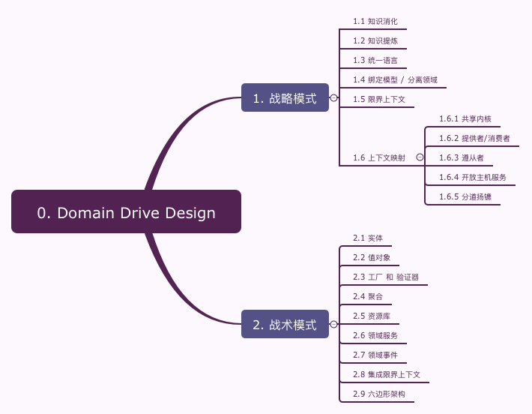Select the 1.2 知识提炼 subtopic

pyautogui.click(x=375, y=40)
